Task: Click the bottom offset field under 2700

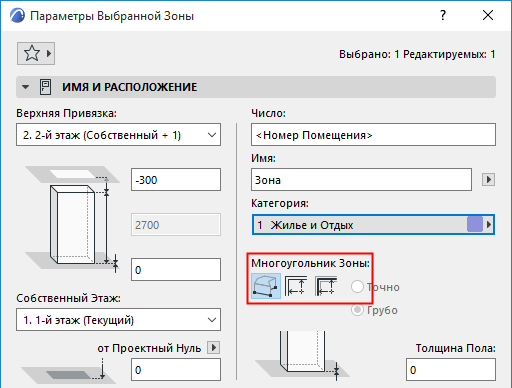Action: click(176, 269)
